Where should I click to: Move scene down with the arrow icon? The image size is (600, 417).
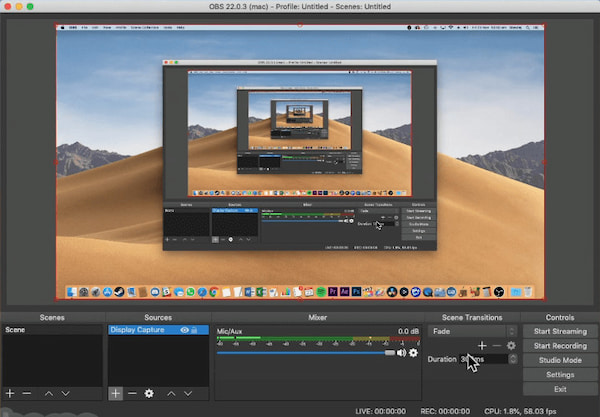coord(66,394)
